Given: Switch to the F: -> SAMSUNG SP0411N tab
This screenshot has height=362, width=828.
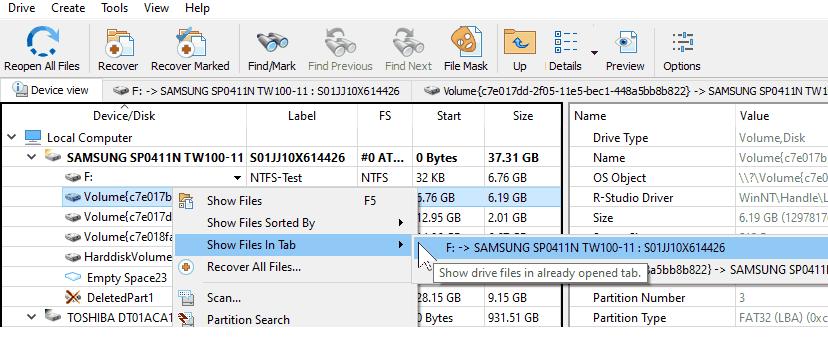Looking at the screenshot, I should pos(256,91).
